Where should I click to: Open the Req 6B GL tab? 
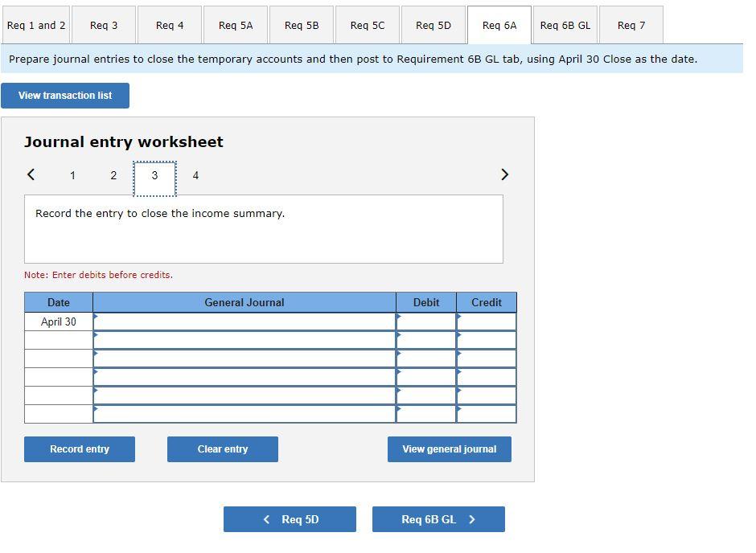[x=565, y=25]
